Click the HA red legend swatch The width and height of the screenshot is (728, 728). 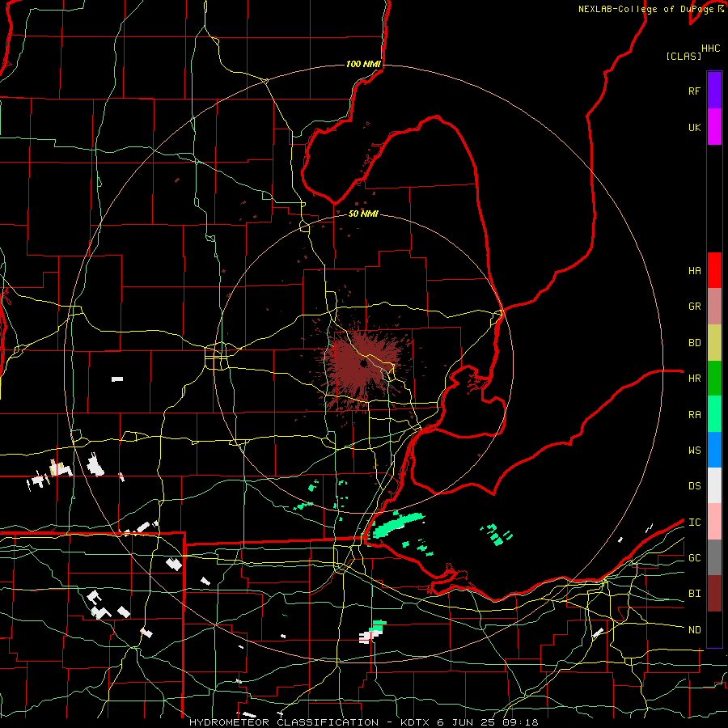pyautogui.click(x=714, y=270)
